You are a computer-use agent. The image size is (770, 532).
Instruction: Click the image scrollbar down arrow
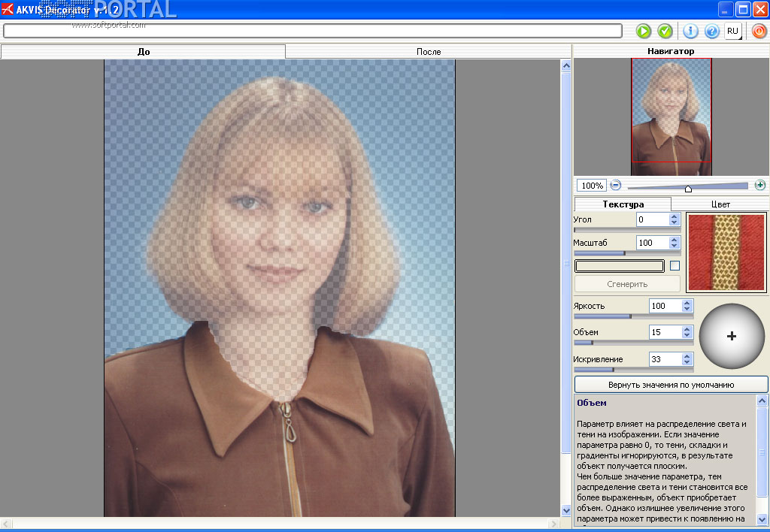565,510
